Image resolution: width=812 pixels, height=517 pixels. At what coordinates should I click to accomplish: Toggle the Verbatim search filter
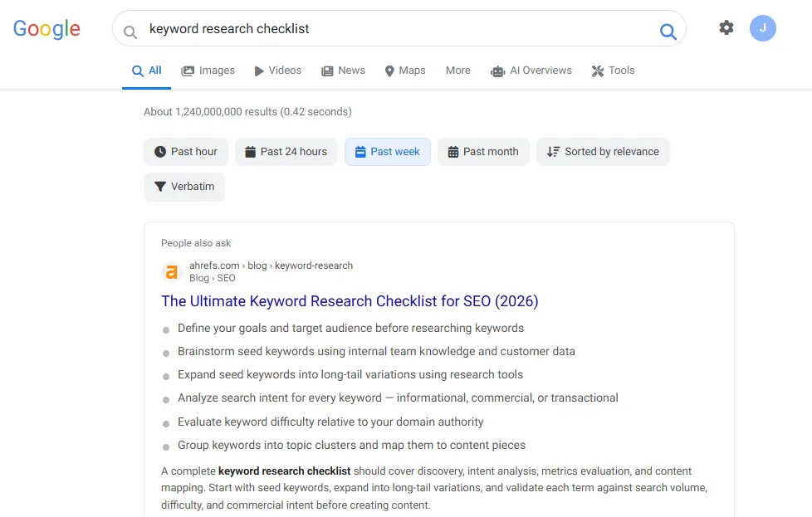pyautogui.click(x=184, y=187)
